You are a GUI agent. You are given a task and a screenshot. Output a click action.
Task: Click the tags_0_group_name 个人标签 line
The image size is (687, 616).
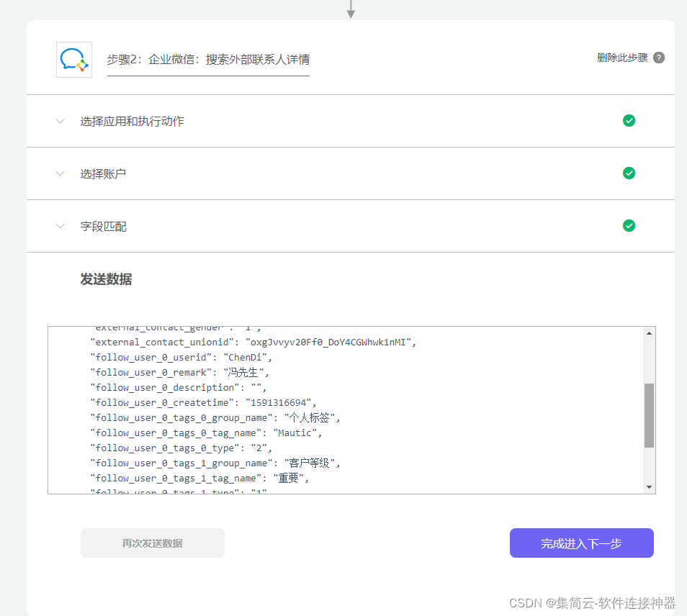[x=215, y=417]
